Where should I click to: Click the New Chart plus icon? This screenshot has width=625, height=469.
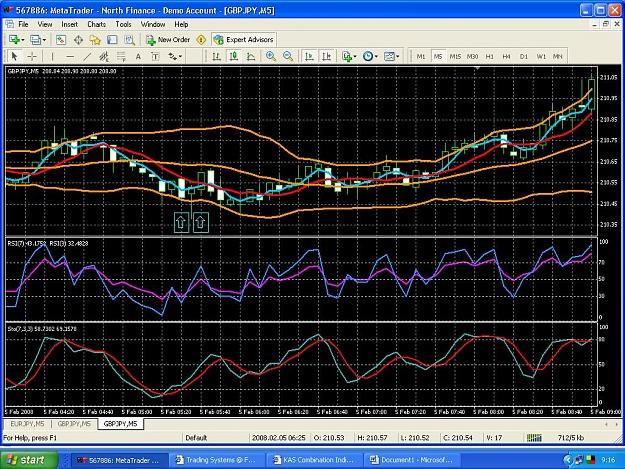tap(14, 39)
